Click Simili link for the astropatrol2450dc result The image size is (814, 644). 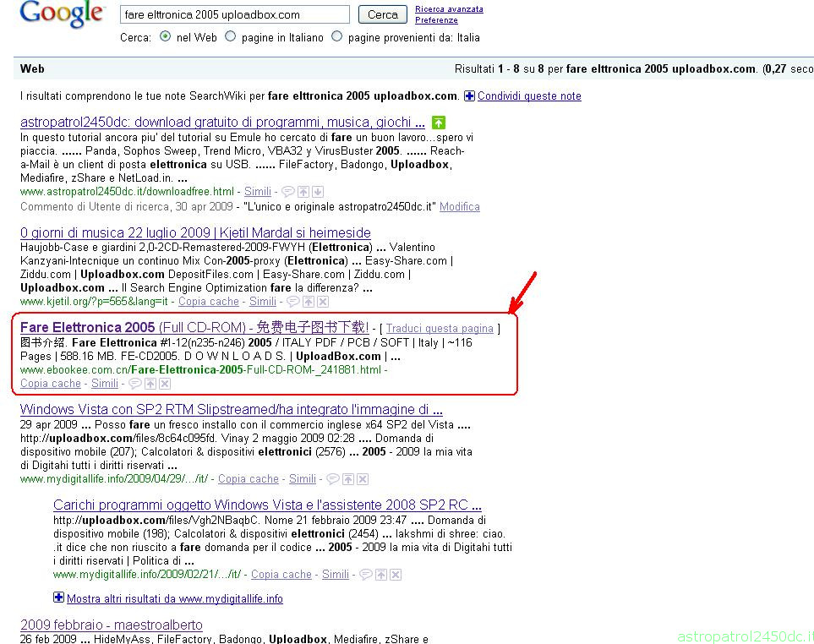click(x=258, y=192)
